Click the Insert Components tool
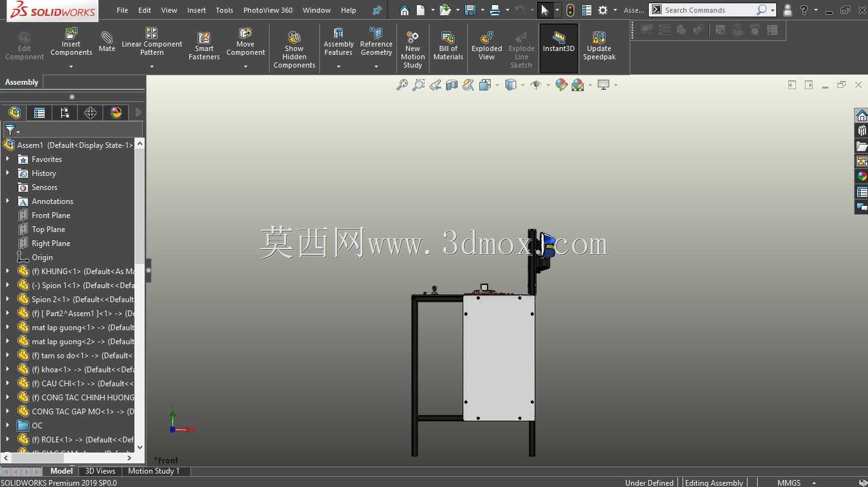 71,43
